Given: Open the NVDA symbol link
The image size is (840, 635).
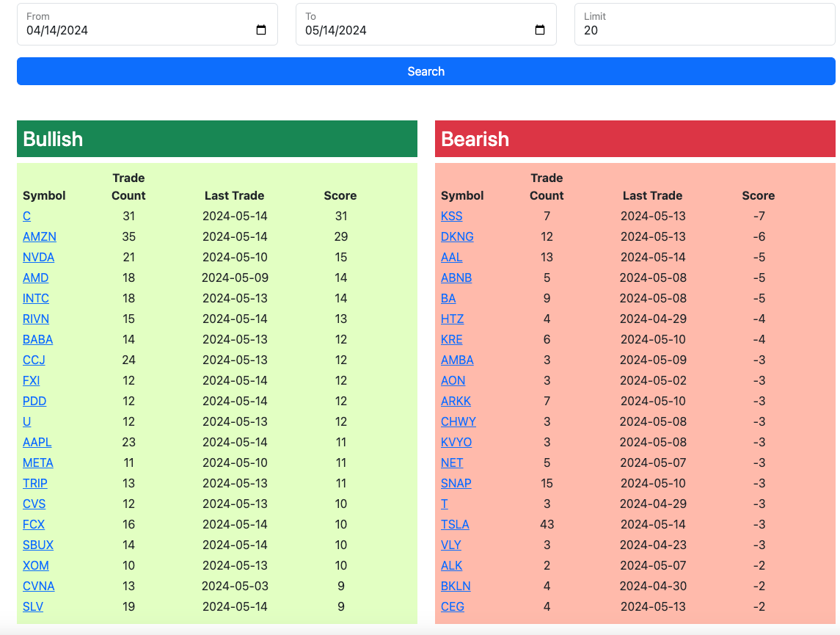Looking at the screenshot, I should [x=39, y=257].
